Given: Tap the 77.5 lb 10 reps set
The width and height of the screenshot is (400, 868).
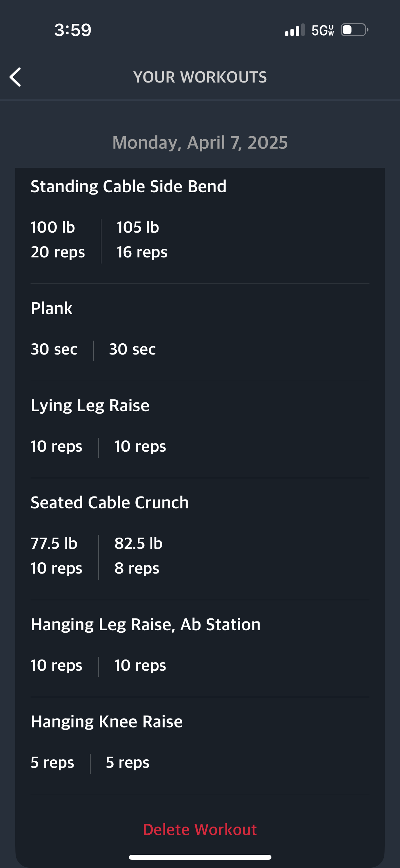Looking at the screenshot, I should 56,556.
